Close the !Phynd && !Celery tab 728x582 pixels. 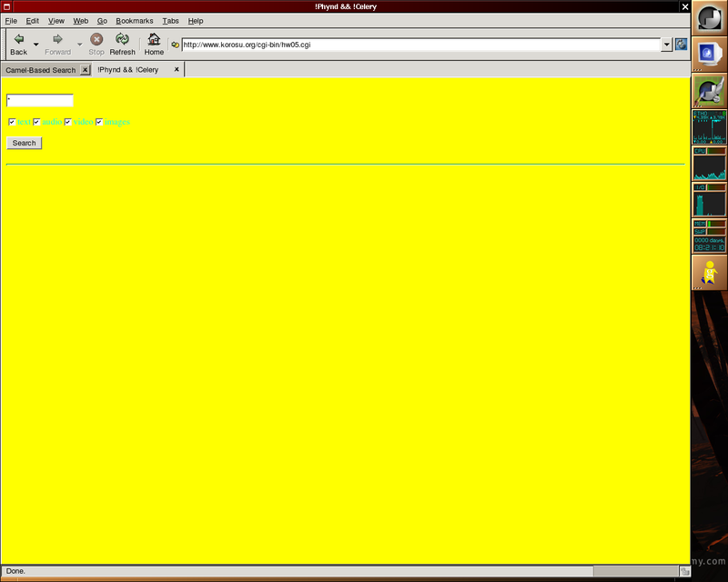(177, 70)
